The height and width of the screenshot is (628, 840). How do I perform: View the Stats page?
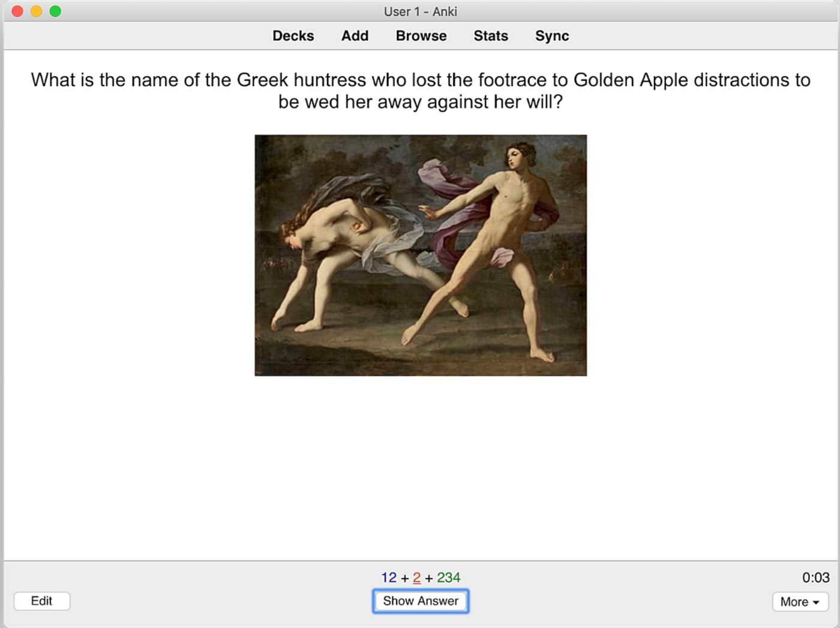(x=490, y=36)
